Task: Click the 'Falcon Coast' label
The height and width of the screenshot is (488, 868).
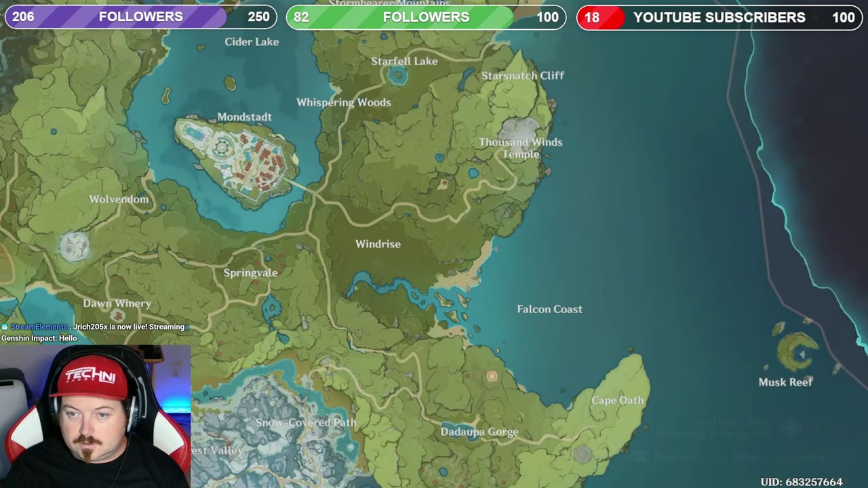Action: 549,309
